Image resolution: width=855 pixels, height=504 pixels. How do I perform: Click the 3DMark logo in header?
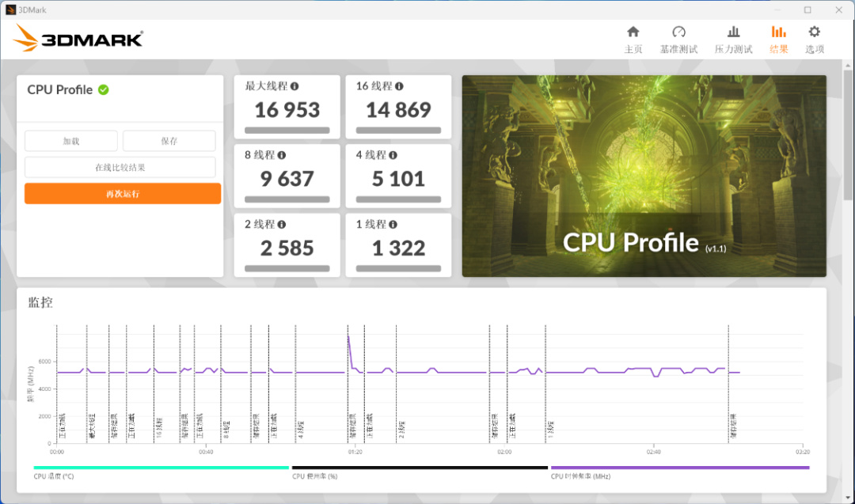78,38
